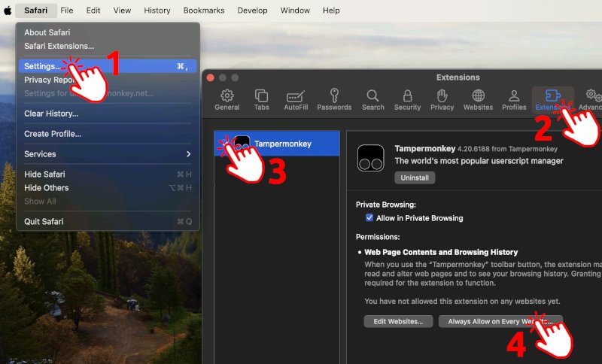Select Quit Safari menu item
This screenshot has width=602, height=364.
44,222
